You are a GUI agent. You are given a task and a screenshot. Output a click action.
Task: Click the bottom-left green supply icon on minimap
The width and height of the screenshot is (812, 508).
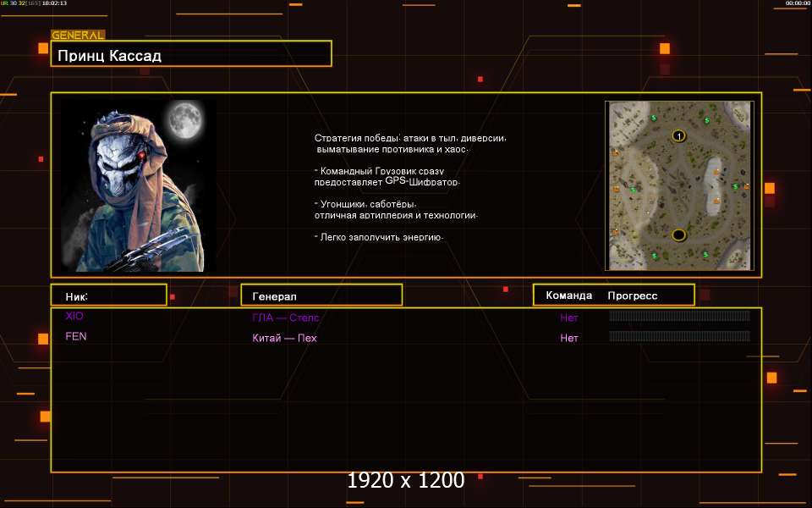coord(653,255)
